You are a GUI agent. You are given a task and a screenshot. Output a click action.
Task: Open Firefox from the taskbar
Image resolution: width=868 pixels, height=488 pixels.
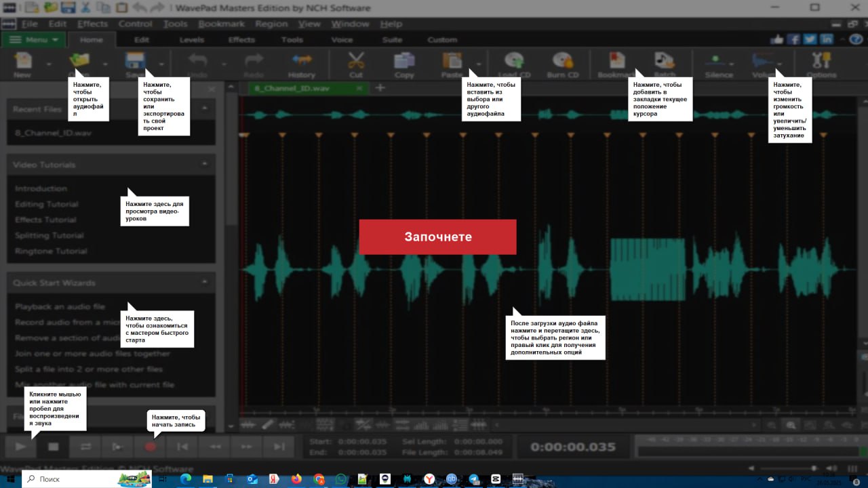tap(296, 479)
